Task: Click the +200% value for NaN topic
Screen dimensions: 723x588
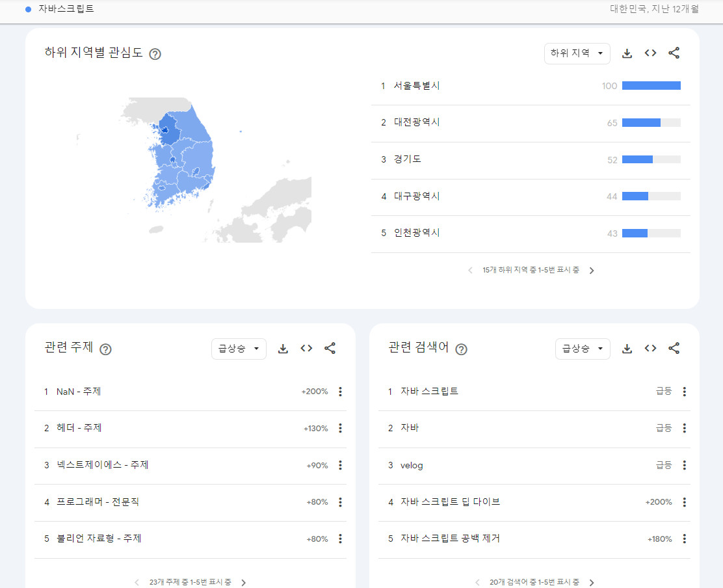Action: pyautogui.click(x=315, y=392)
